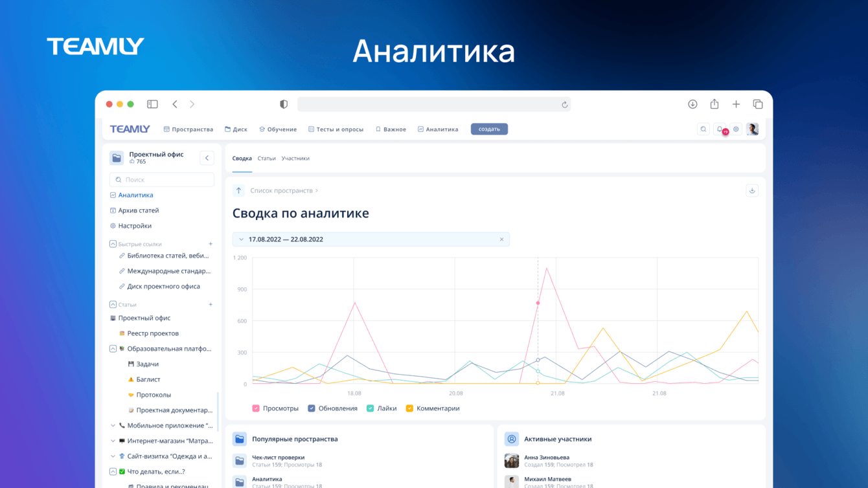Click the Проектный офис folder icon in the sidebar header
Screen dimensions: 868x488
pyautogui.click(x=117, y=158)
